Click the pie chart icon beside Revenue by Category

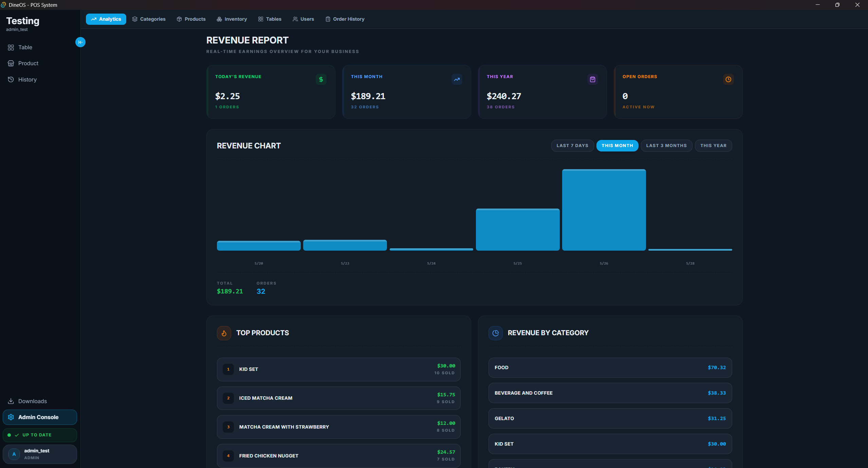pyautogui.click(x=496, y=333)
